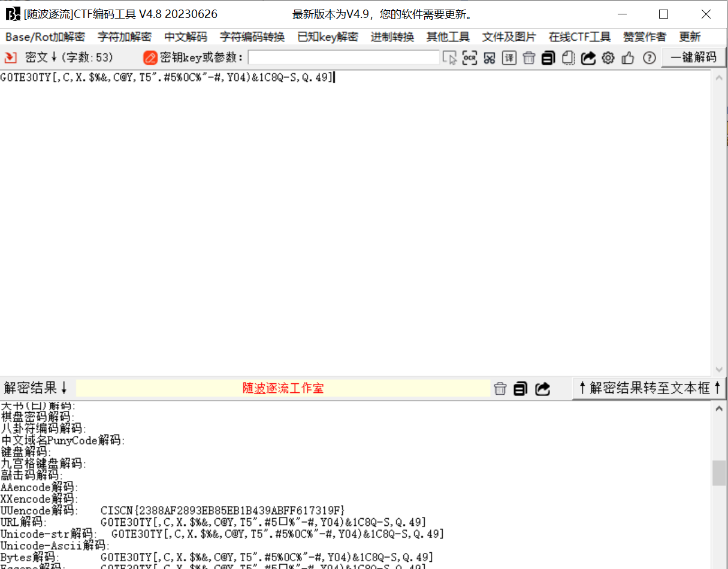Click the thumbs-up like icon
Image resolution: width=728 pixels, height=569 pixels.
[x=628, y=57]
